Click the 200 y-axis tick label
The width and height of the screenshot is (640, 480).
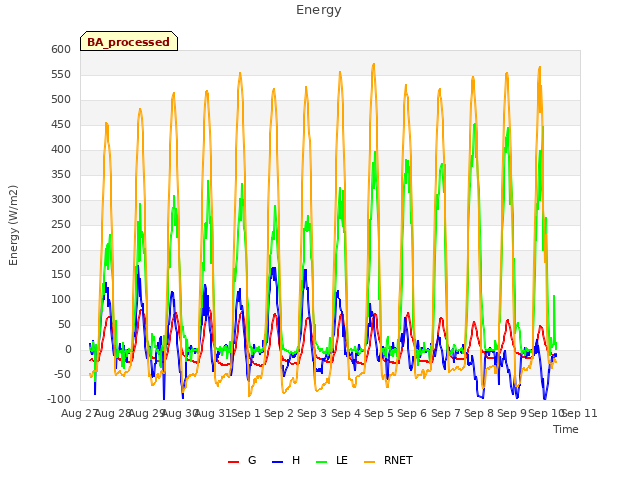[x=61, y=249]
